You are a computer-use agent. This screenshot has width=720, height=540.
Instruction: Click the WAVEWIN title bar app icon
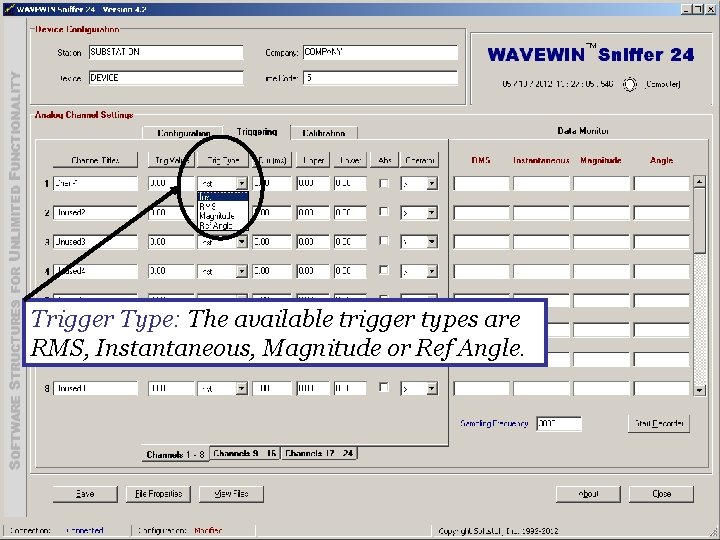(x=9, y=9)
